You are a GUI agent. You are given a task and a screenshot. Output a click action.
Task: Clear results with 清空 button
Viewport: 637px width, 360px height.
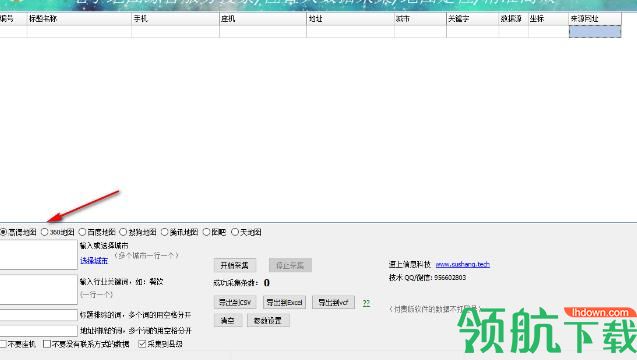pyautogui.click(x=228, y=321)
